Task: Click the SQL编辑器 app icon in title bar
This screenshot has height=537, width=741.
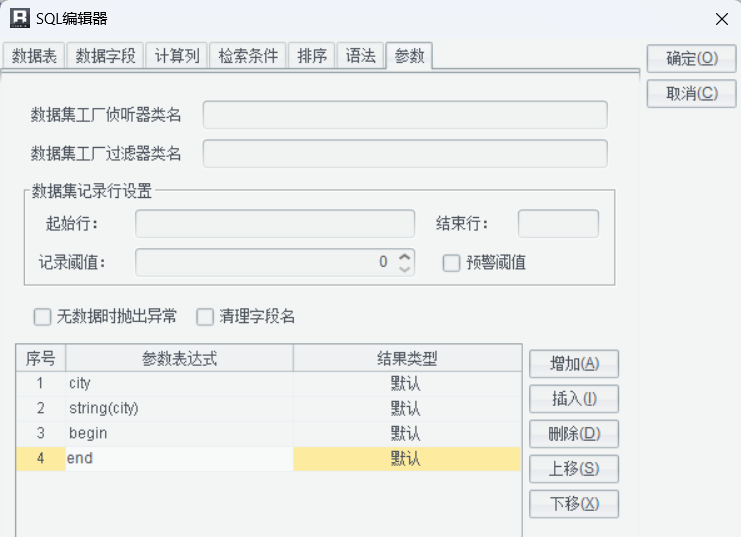Action: tap(19, 17)
